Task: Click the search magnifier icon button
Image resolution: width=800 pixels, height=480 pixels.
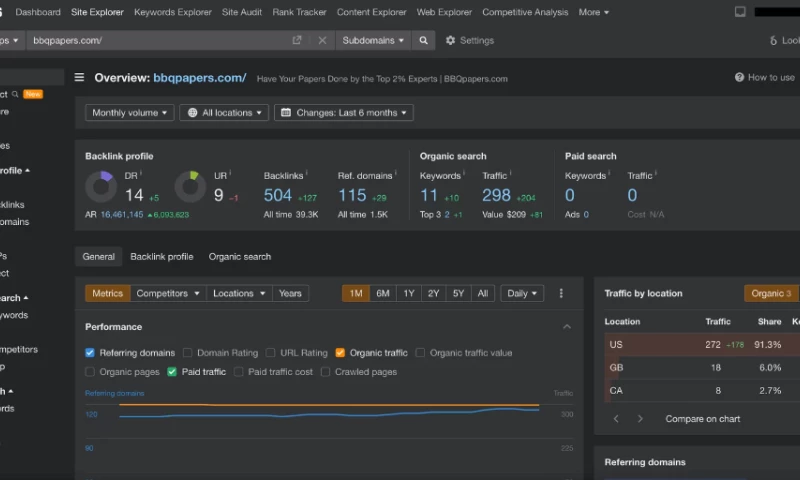Action: point(424,41)
